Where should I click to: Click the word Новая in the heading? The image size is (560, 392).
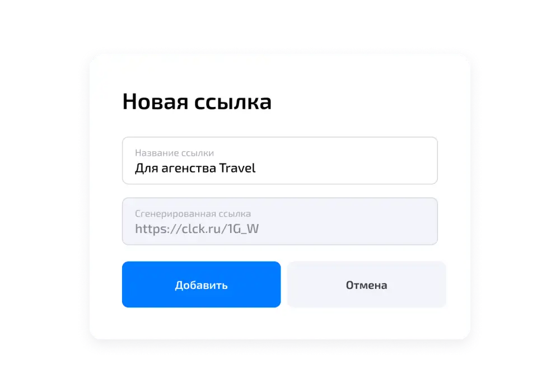pyautogui.click(x=155, y=101)
